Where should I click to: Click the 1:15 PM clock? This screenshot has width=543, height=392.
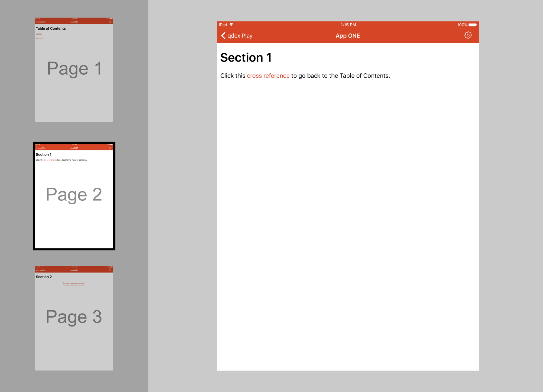(x=348, y=25)
